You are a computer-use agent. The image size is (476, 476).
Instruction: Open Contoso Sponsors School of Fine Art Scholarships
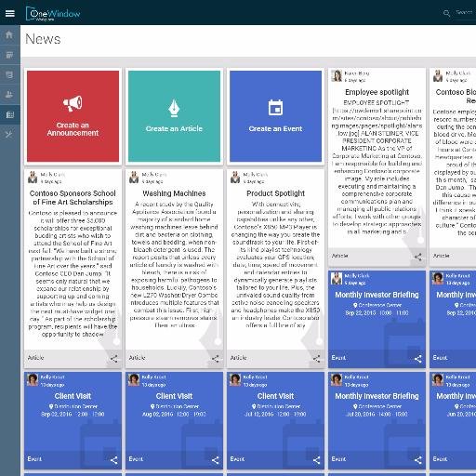click(x=73, y=198)
